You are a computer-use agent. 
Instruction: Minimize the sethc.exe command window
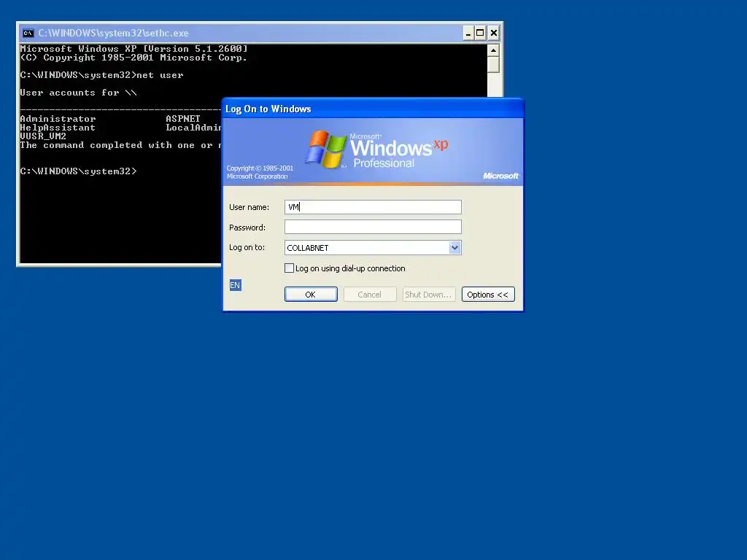tap(468, 33)
